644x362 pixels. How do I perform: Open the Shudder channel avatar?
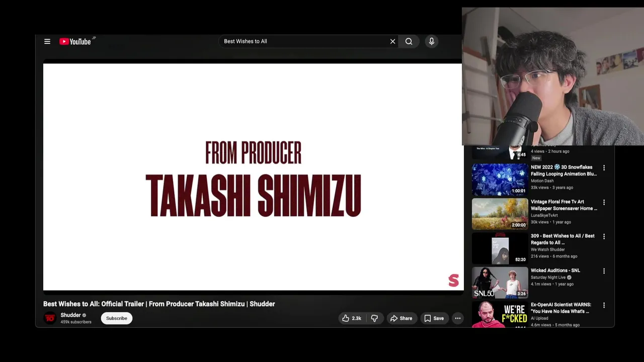point(50,318)
